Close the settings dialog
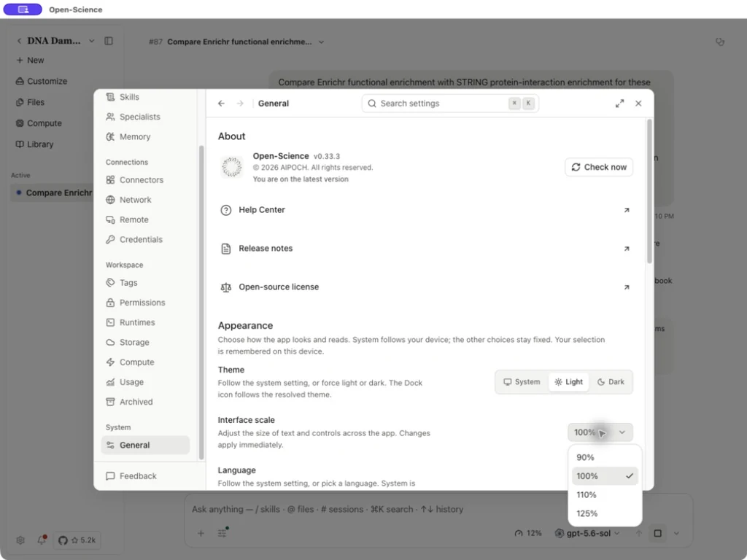Viewport: 747px width, 560px height. (x=638, y=104)
